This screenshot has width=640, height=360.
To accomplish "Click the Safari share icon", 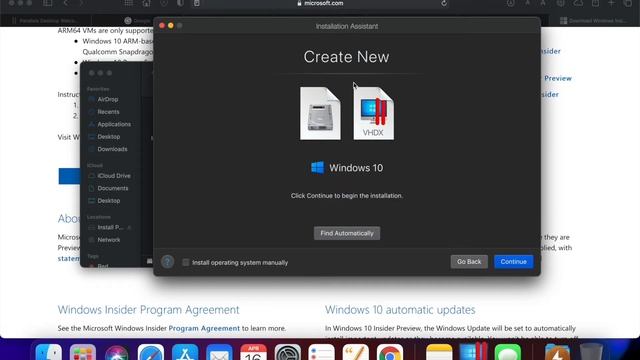I will point(596,3).
